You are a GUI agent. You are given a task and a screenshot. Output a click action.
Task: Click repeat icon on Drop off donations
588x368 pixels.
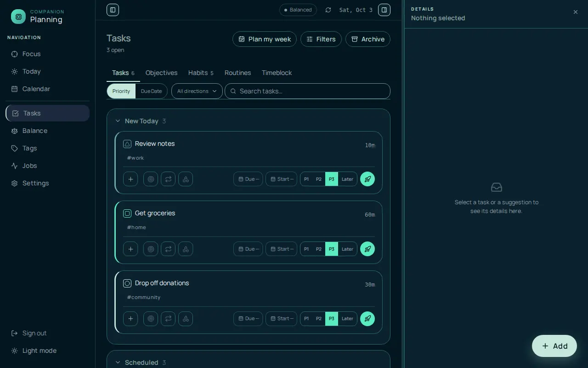click(x=168, y=318)
